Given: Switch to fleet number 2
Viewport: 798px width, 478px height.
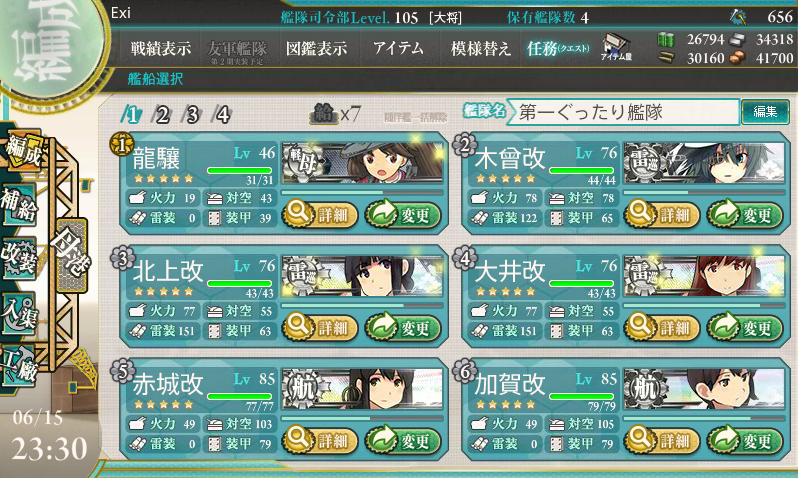Looking at the screenshot, I should (x=162, y=115).
